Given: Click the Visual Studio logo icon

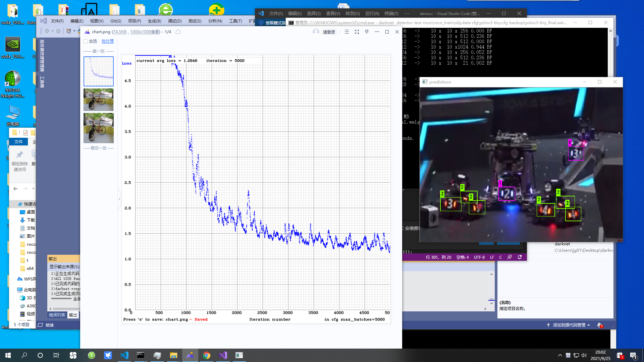Looking at the screenshot, I should click(44, 21).
